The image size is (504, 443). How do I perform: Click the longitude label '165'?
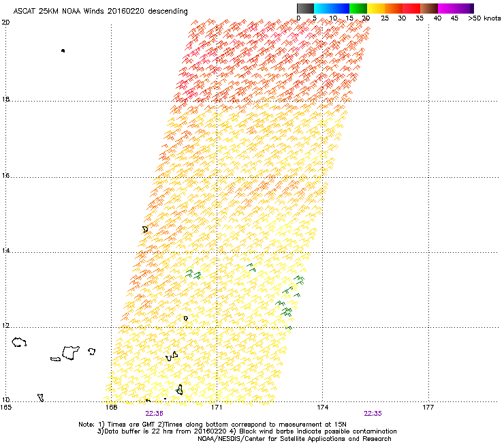(5, 408)
